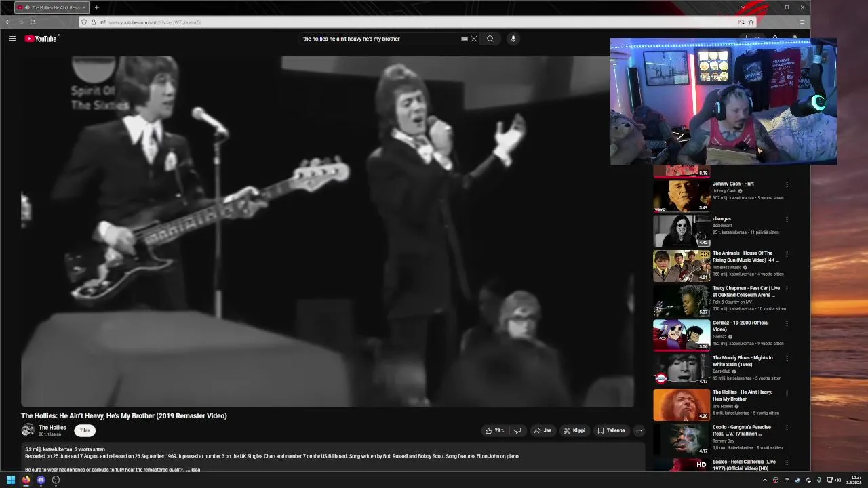Open options for Nights In White Satin

pyautogui.click(x=787, y=359)
